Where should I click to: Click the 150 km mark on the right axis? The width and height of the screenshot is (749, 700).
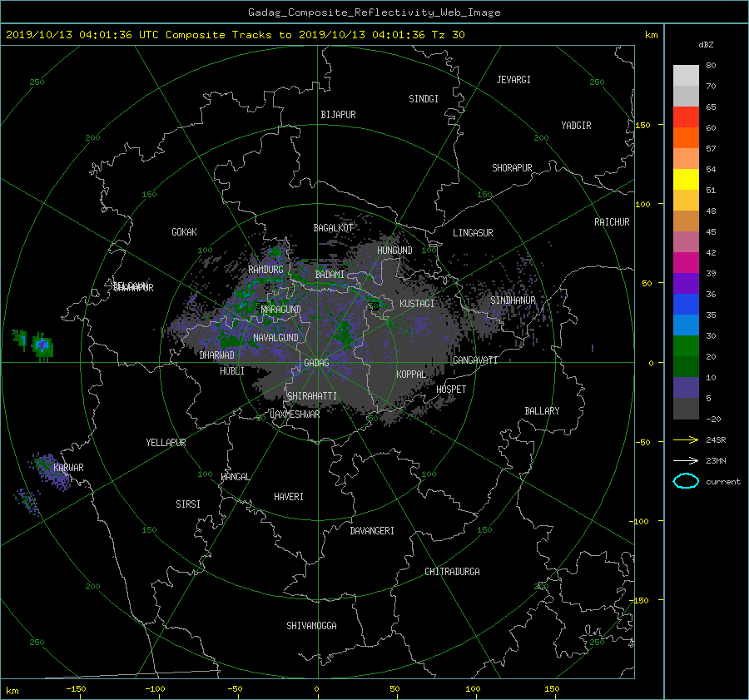tap(642, 125)
